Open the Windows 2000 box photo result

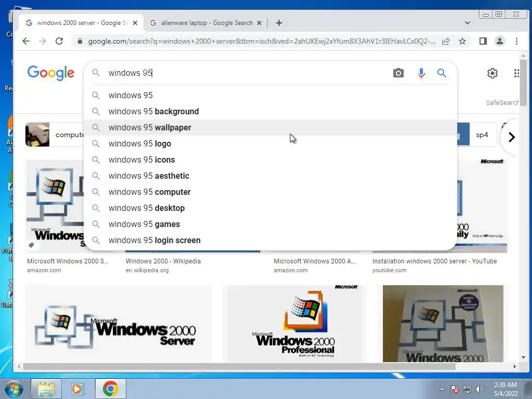443,324
